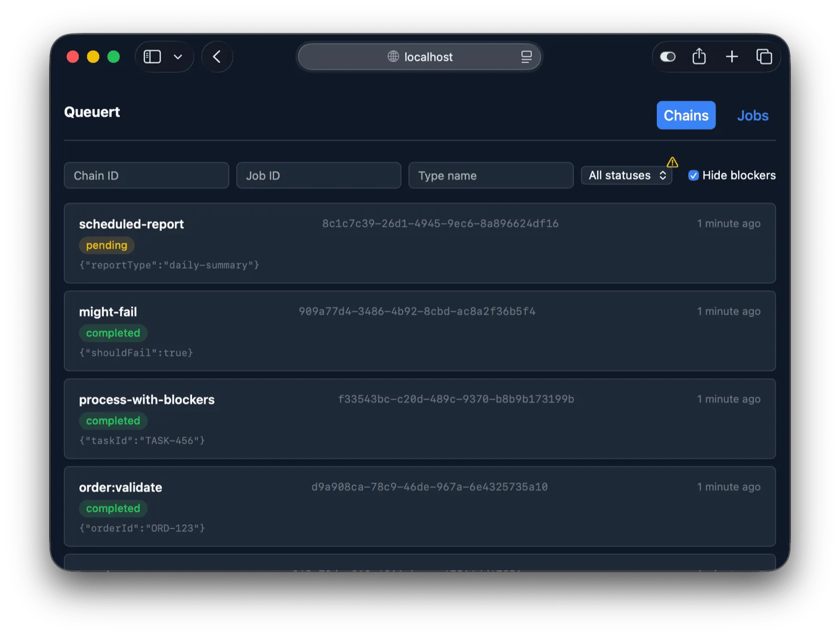Click the {"orderId":"ORD-123"} payload
840x637 pixels.
[142, 528]
